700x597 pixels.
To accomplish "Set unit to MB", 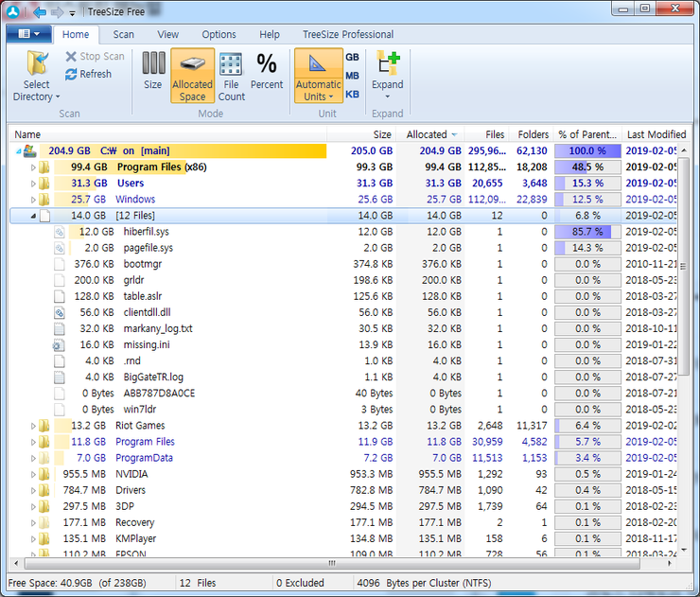I will 352,76.
